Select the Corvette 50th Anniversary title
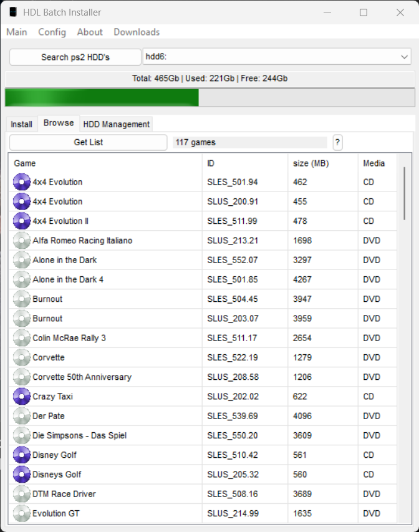The image size is (419, 532). click(82, 377)
